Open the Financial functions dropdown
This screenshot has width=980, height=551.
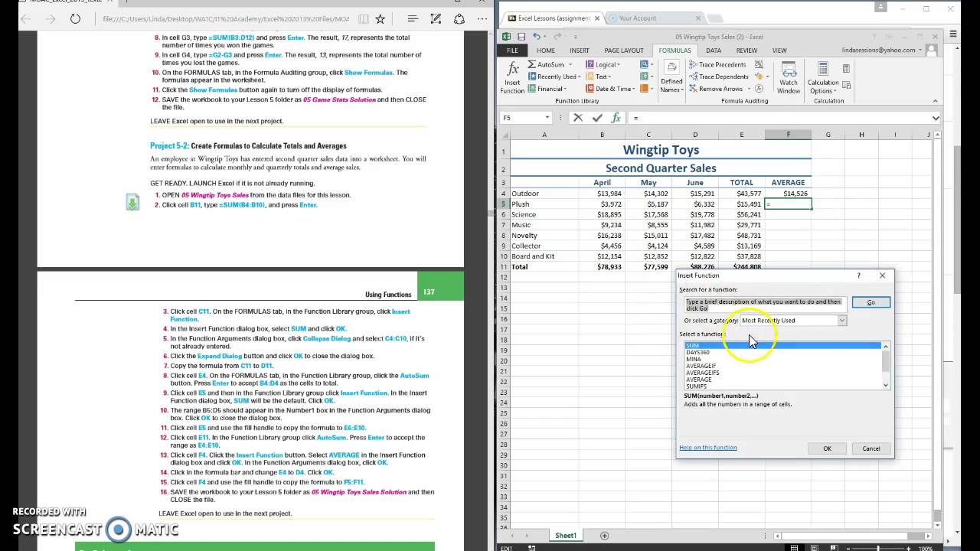point(548,89)
